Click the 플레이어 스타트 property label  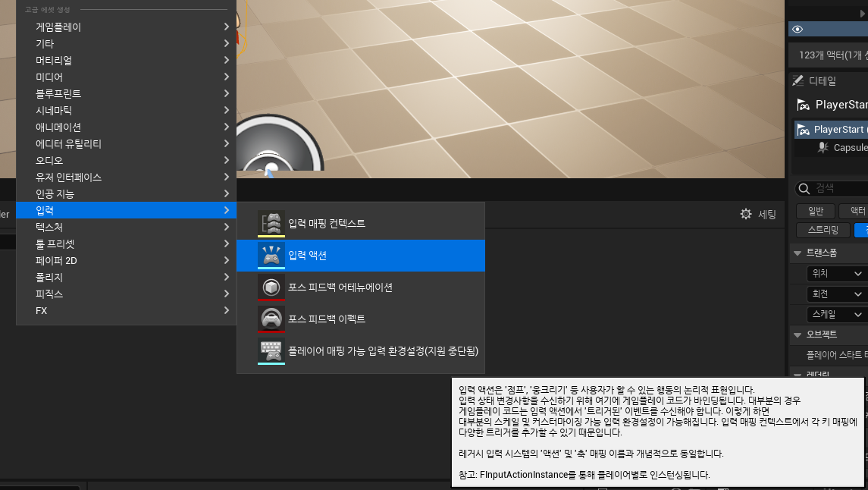click(x=837, y=355)
